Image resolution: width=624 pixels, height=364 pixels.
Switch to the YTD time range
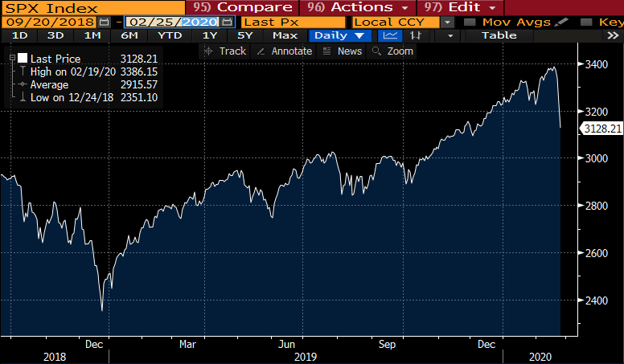[x=170, y=35]
